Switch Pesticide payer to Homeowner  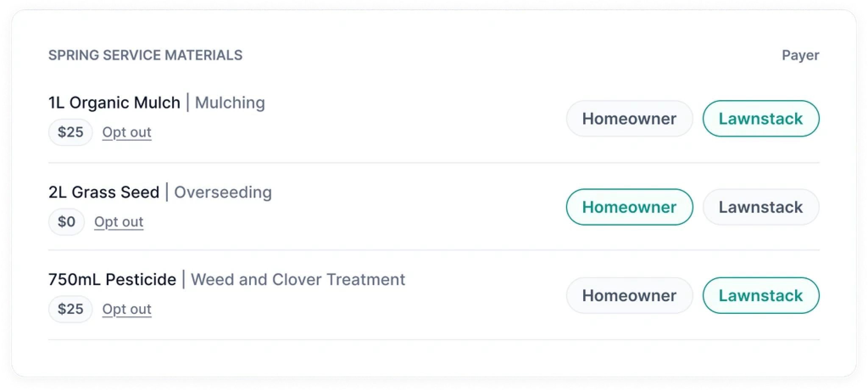click(x=629, y=296)
